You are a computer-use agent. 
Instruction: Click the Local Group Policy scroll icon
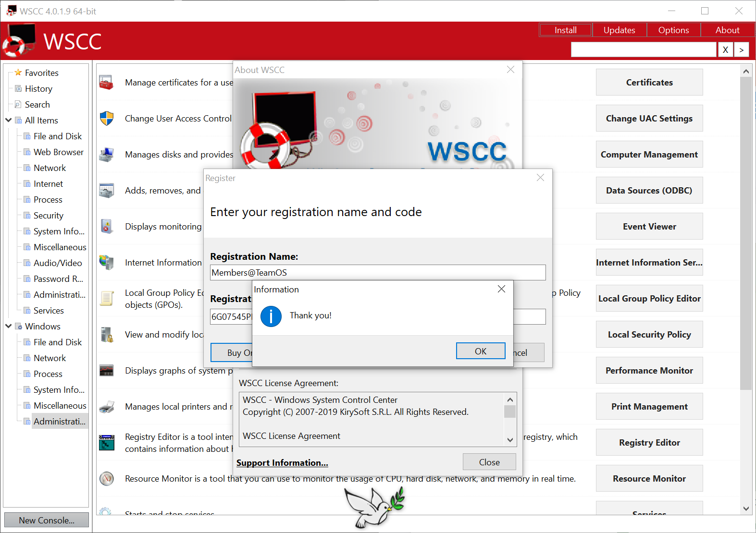click(106, 299)
